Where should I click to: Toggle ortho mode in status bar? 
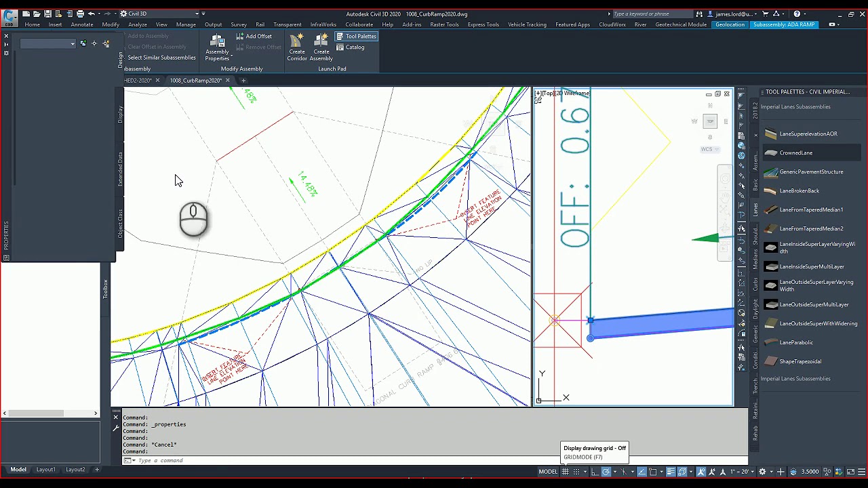595,472
